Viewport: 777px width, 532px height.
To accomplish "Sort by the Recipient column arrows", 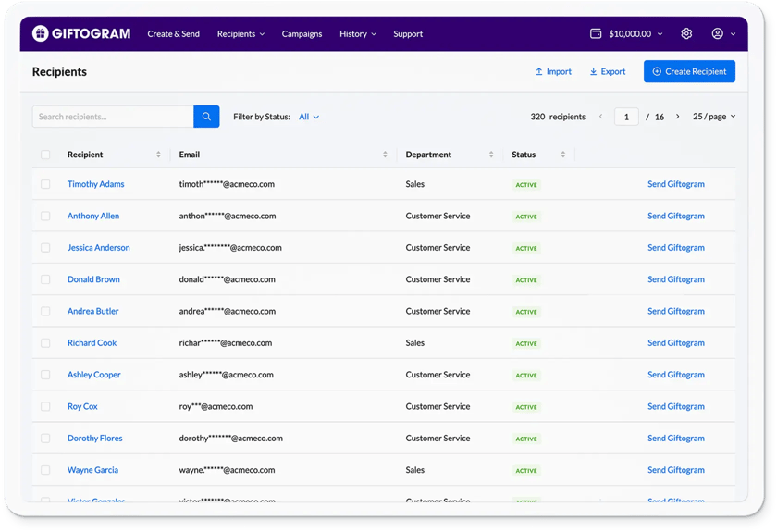I will 158,155.
